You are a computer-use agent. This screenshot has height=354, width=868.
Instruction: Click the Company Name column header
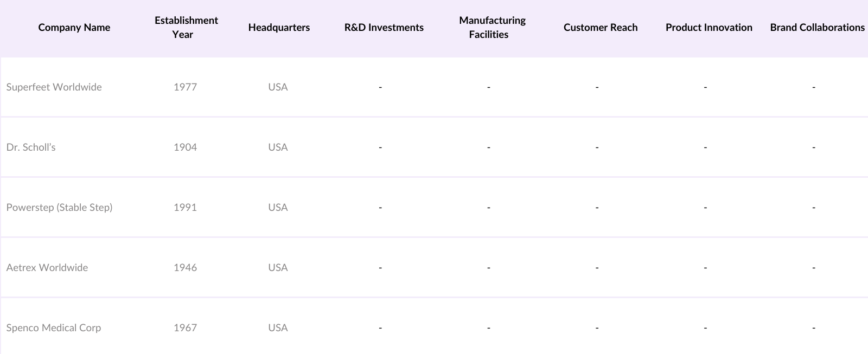click(74, 28)
